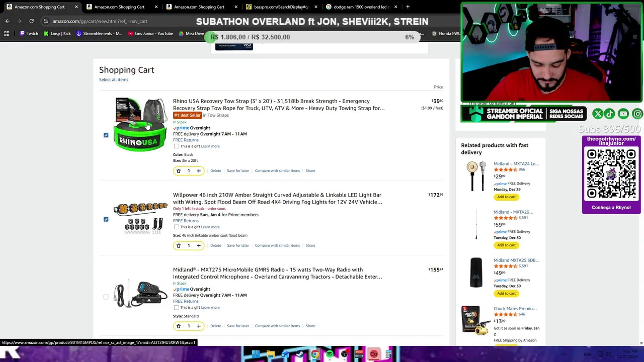Add Midland MXTA24 $29.99 item to cart
The height and width of the screenshot is (362, 644).
(507, 197)
